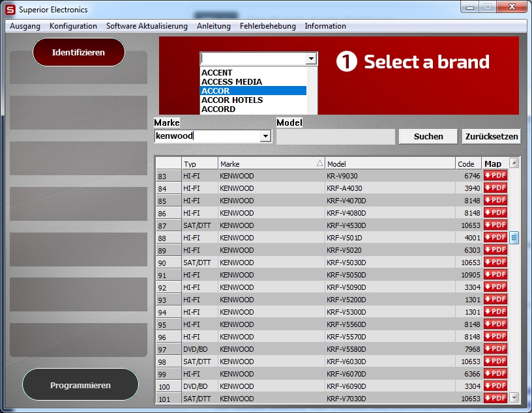532x413 pixels.
Task: Sort table by Marke column header
Action: click(x=271, y=164)
